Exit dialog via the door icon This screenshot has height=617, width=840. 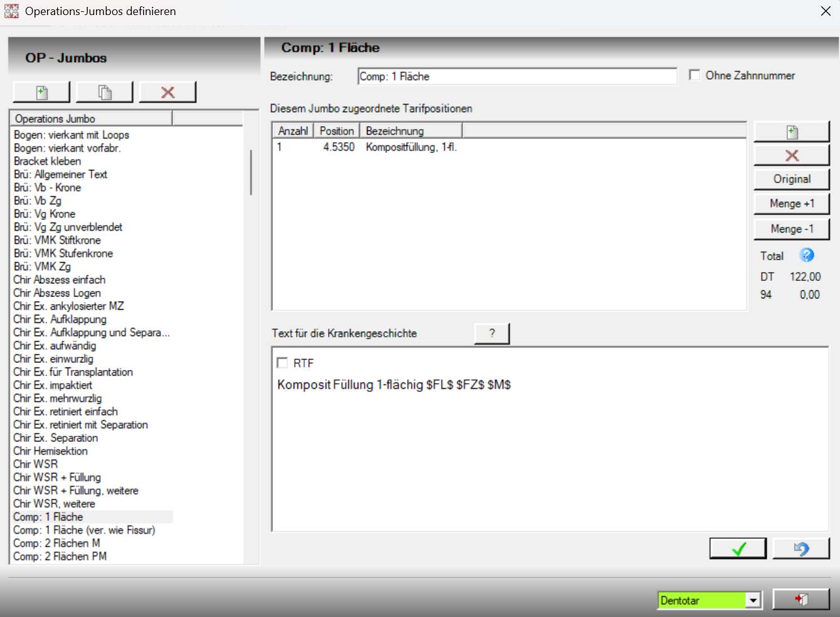pos(801,599)
